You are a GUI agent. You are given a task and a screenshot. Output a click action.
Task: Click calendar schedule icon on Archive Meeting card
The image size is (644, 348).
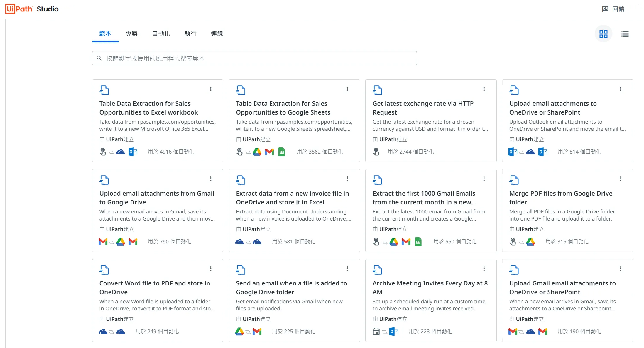click(x=376, y=332)
